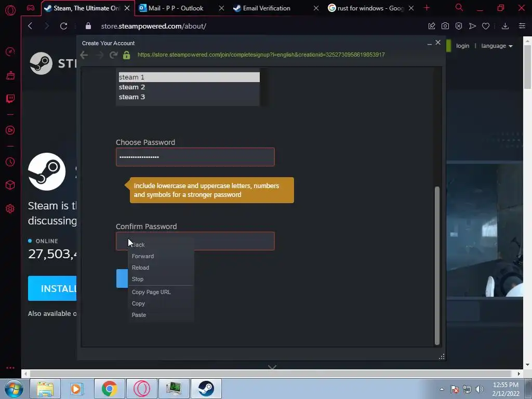Open the Player sidebar icon
Image resolution: width=532 pixels, height=399 pixels.
point(10,130)
